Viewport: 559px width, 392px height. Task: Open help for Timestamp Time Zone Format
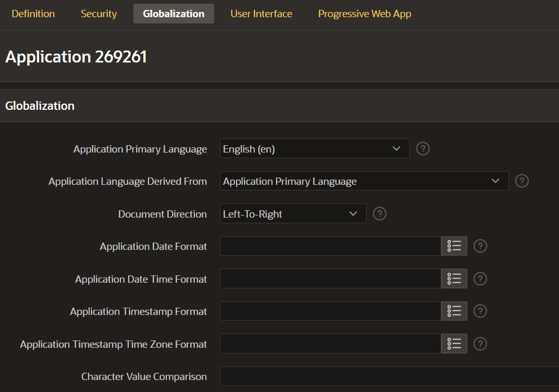(x=480, y=344)
